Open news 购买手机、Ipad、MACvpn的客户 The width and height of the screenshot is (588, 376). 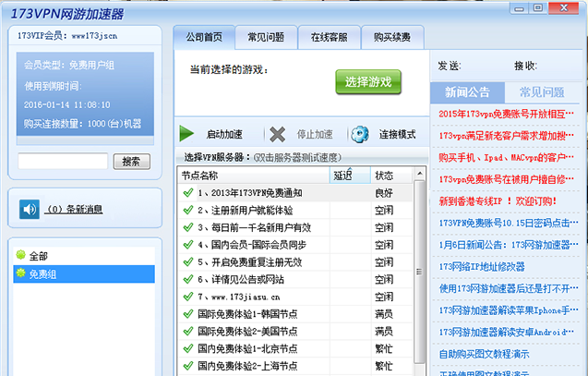tap(506, 157)
